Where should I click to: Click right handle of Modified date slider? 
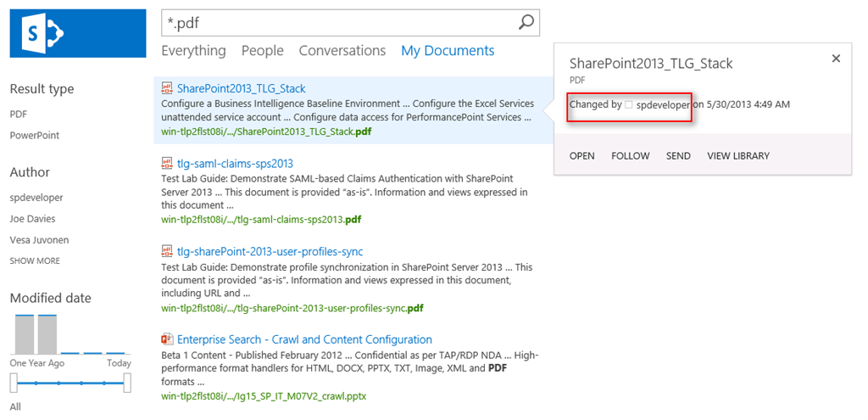coord(127,384)
